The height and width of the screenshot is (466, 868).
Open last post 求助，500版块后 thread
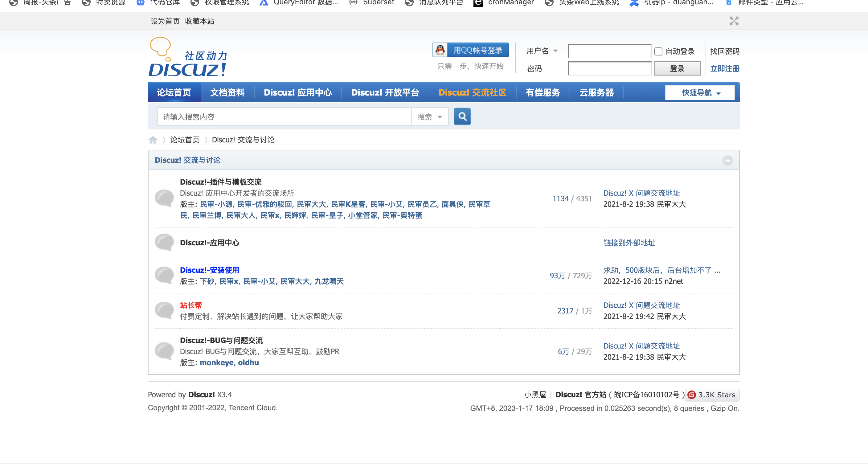662,270
